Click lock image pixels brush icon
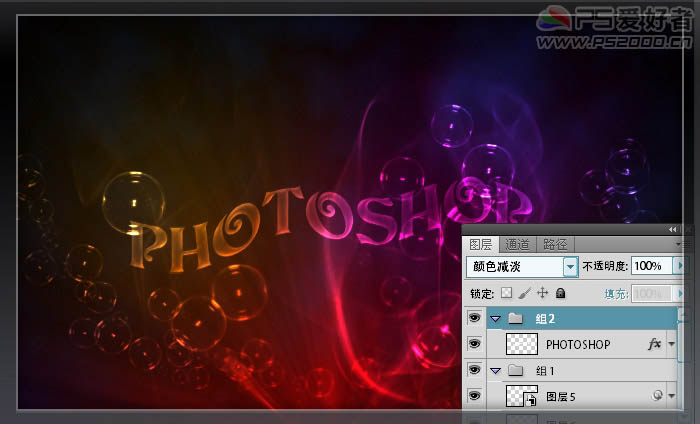Screen dimensions: 700x424 (524, 293)
